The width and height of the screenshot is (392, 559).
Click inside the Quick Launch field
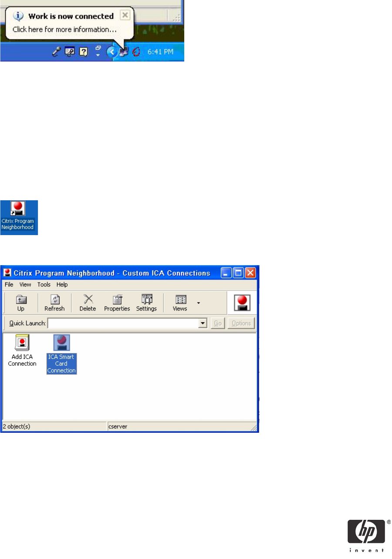[x=123, y=323]
